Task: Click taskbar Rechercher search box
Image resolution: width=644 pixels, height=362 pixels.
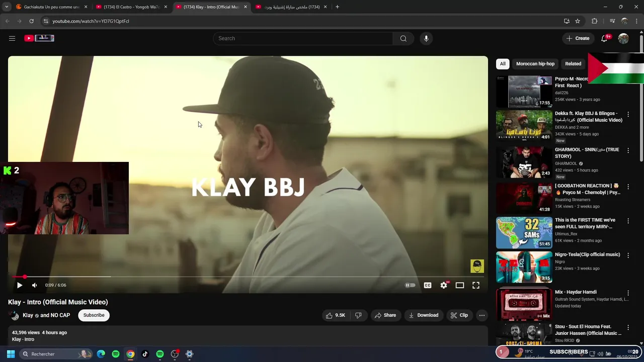Action: [56, 354]
